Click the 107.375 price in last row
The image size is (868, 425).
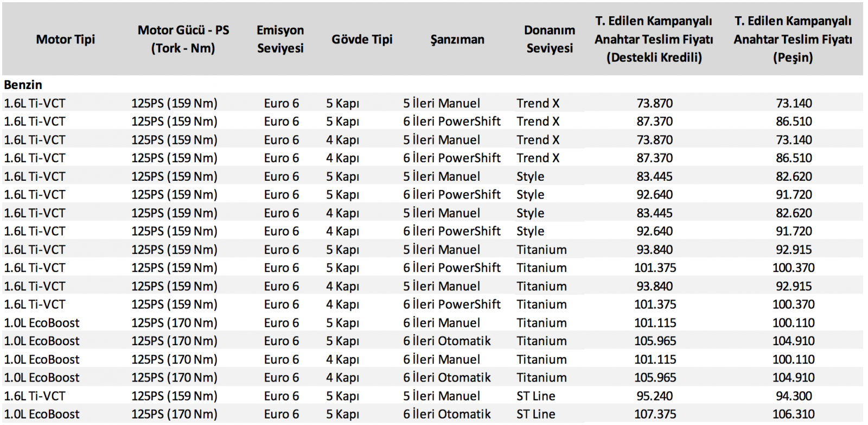(x=655, y=414)
